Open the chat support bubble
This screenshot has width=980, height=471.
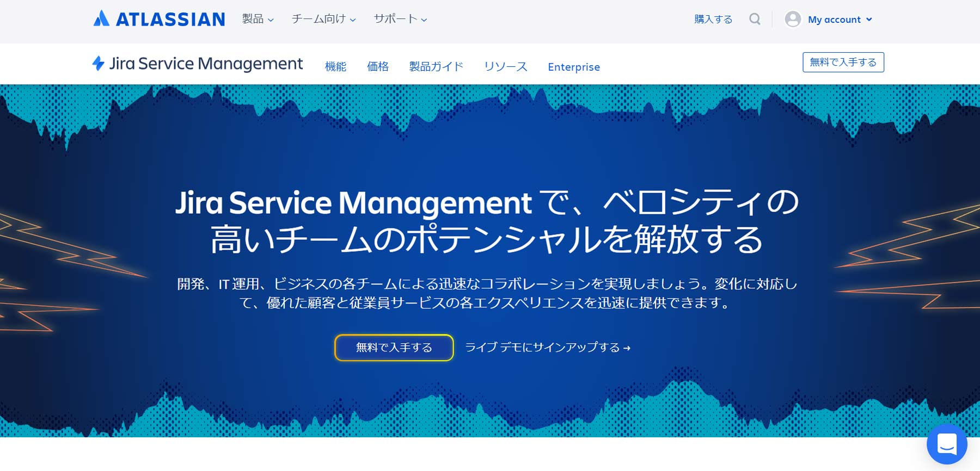(947, 444)
